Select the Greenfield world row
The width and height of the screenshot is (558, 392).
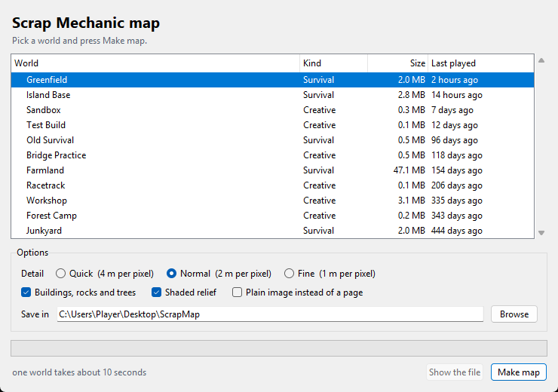coord(273,80)
